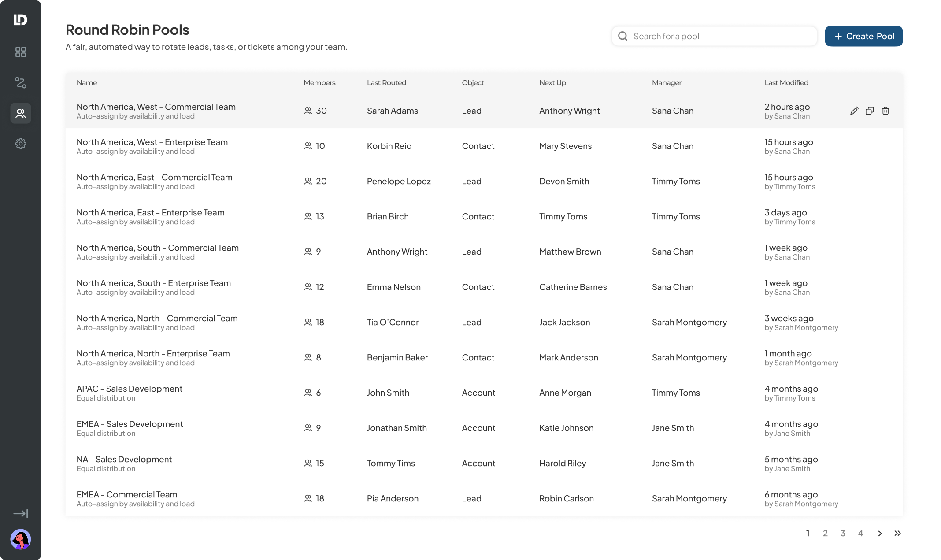Image resolution: width=941 pixels, height=560 pixels.
Task: Go to next page chevron
Action: click(x=880, y=533)
